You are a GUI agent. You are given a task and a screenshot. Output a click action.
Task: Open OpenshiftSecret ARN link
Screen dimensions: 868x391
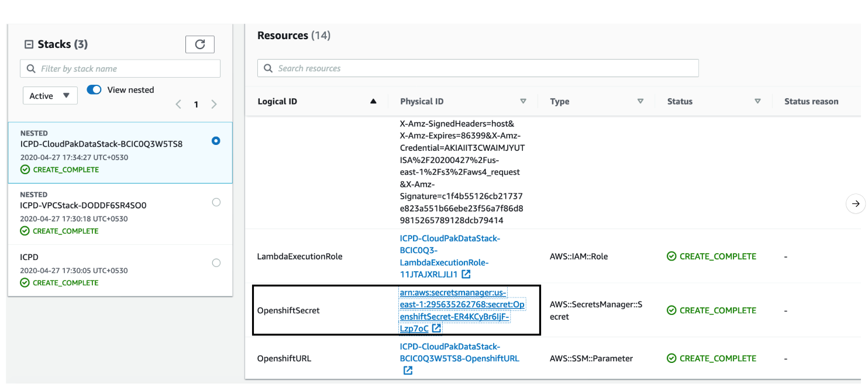(462, 310)
